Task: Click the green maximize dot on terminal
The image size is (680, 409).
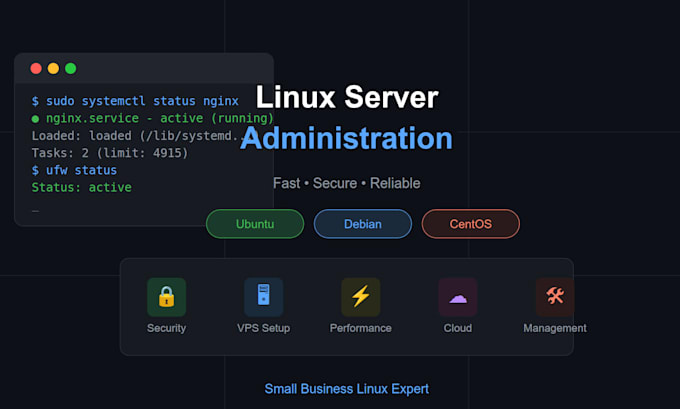Action: click(71, 69)
